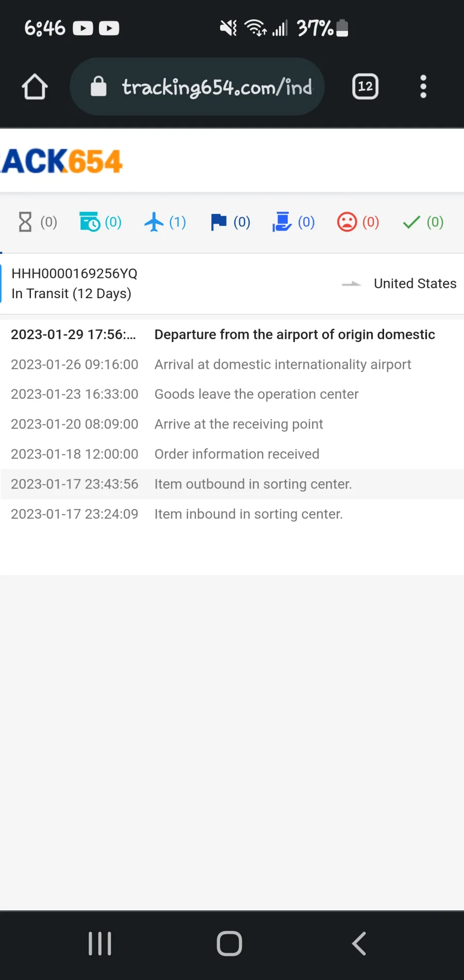The image size is (464, 980).
Task: Open the tab switcher showing 12 tabs
Action: [x=365, y=87]
